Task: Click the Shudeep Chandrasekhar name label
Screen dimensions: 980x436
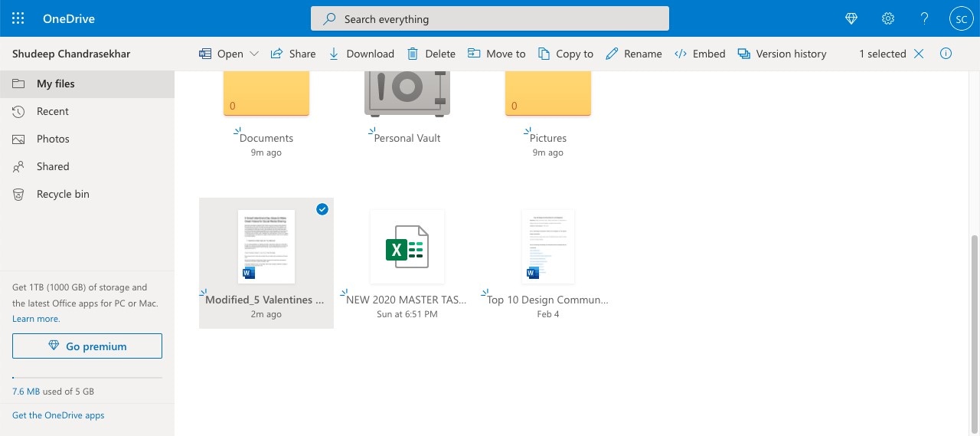Action: pos(71,54)
